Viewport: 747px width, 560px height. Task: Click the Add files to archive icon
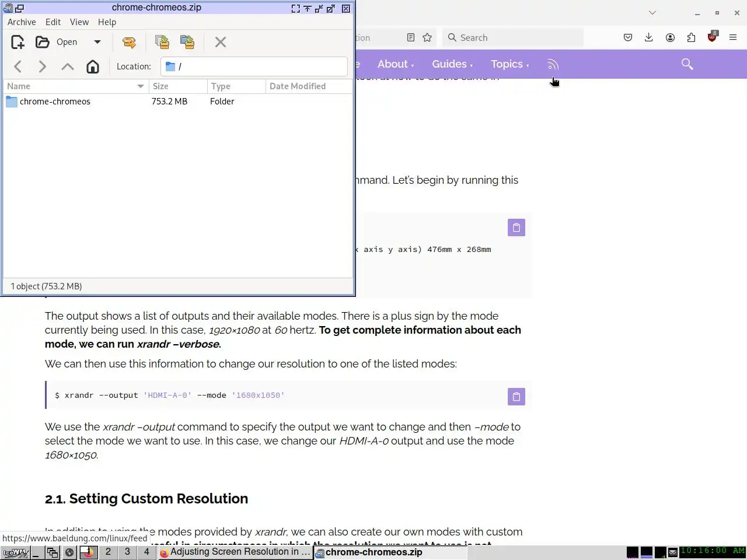point(162,42)
